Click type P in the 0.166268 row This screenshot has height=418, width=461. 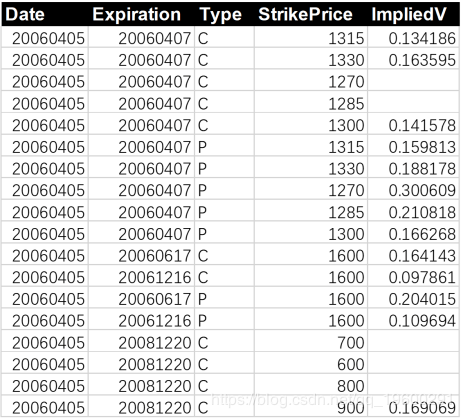202,234
